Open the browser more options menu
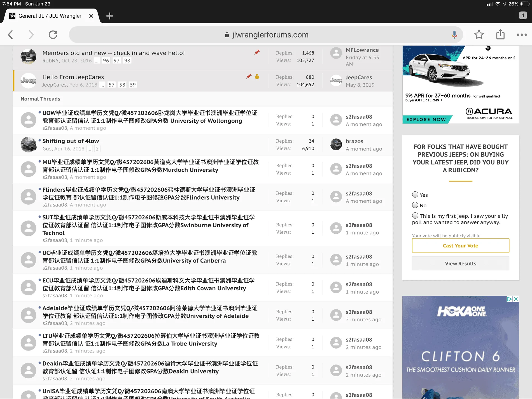This screenshot has width=532, height=399. [522, 35]
